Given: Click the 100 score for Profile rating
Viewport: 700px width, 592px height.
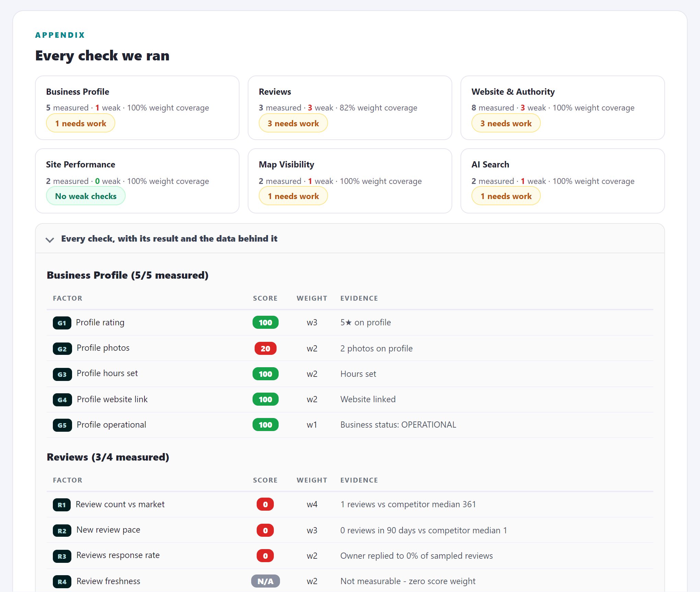Looking at the screenshot, I should (265, 323).
